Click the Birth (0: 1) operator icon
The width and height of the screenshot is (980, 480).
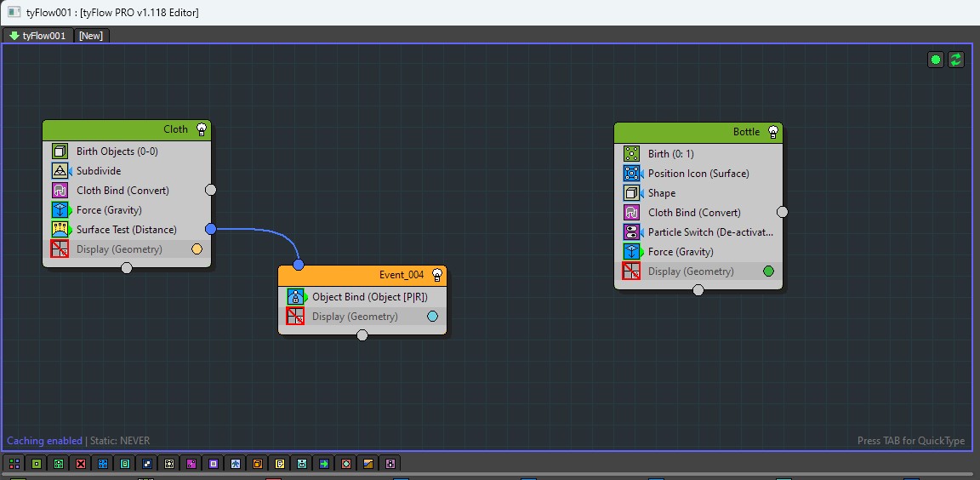tap(632, 154)
